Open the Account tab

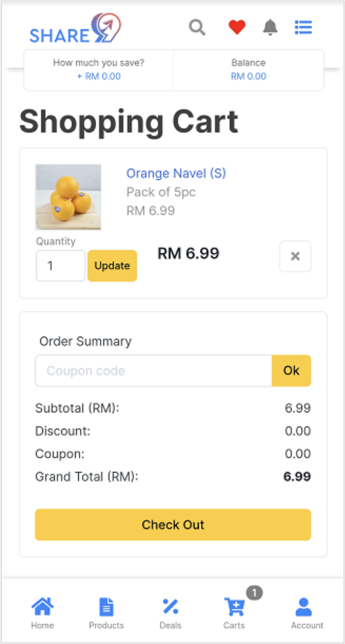[307, 612]
